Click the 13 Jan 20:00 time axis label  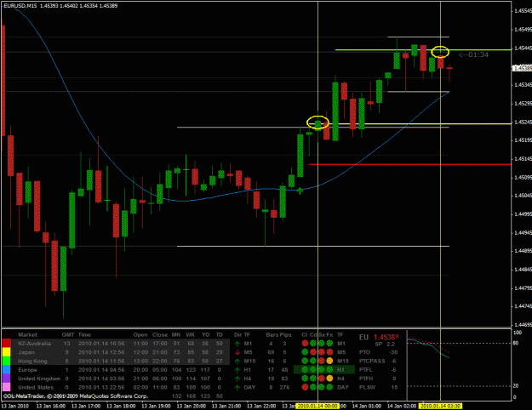(192, 406)
